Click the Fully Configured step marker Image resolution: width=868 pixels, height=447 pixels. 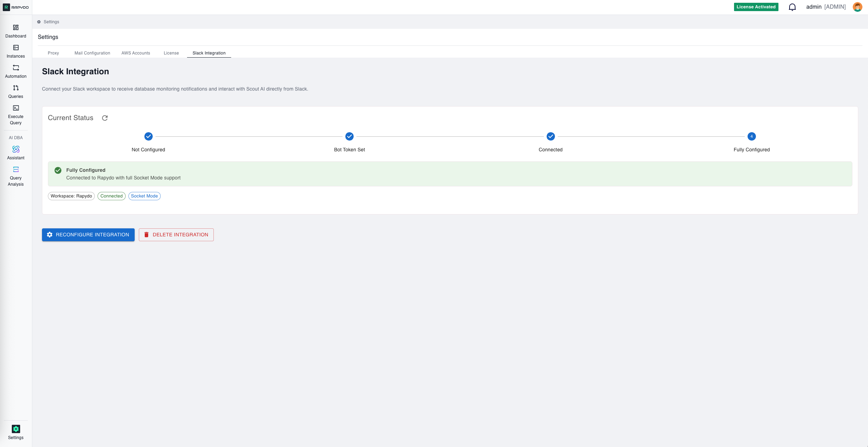point(751,136)
